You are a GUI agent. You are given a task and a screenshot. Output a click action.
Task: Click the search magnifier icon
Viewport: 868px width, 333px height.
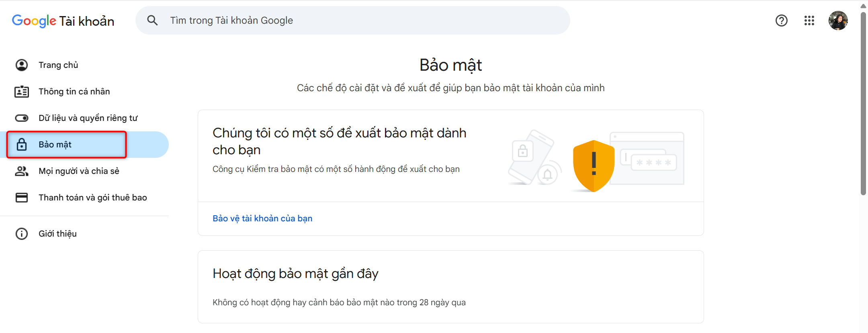pos(152,20)
